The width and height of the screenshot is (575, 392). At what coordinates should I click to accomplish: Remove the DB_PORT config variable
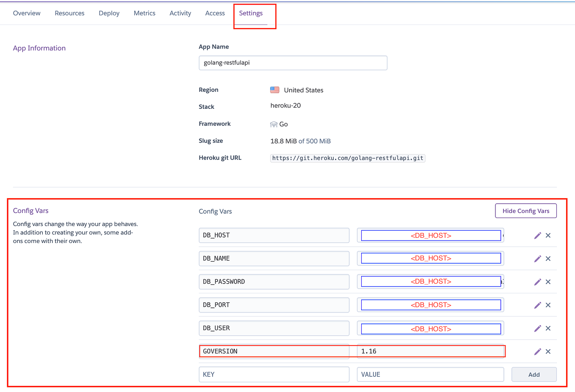click(x=548, y=305)
